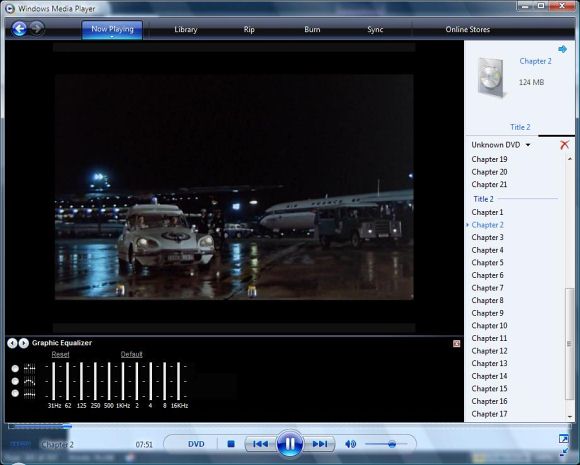Screen dimensions: 580x465
Task: Select independent slider movement radio button
Action: (15, 368)
